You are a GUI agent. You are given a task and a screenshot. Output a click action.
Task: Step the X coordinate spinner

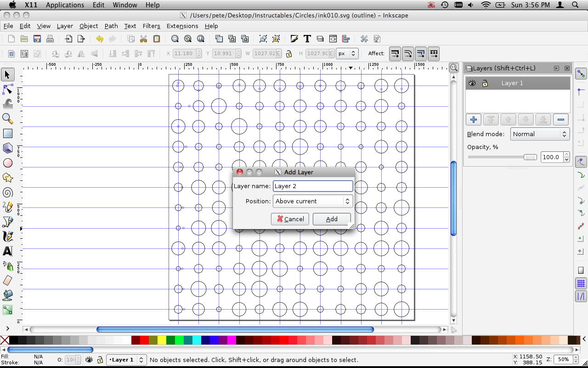coord(199,53)
